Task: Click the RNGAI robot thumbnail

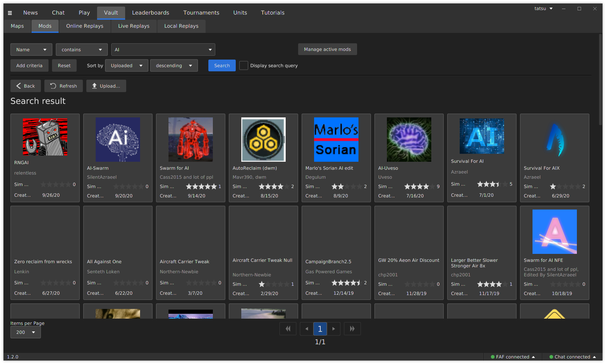Action: tap(45, 137)
